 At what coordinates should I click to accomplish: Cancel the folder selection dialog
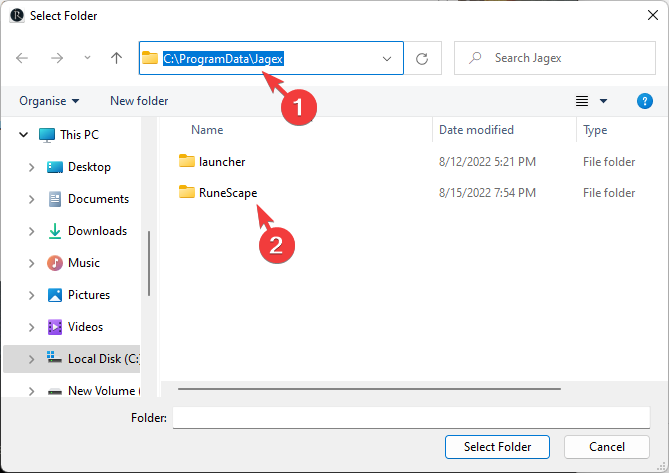pos(607,447)
